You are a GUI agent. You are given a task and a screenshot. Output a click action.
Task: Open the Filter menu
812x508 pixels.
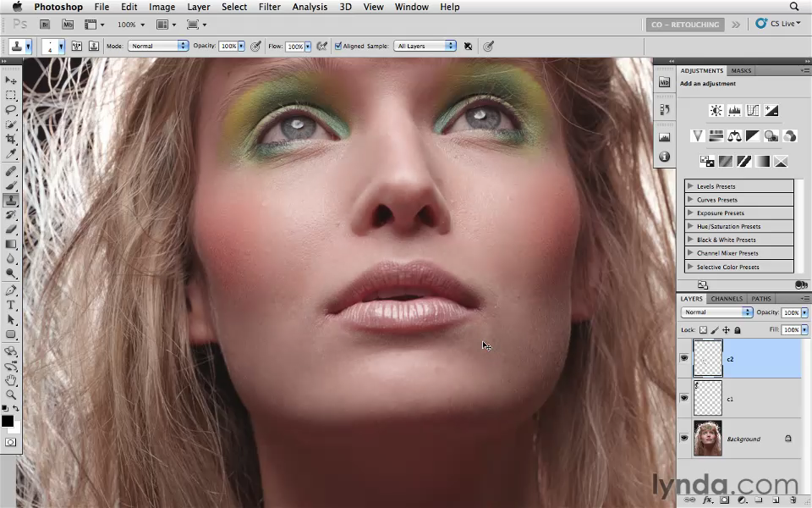click(x=269, y=7)
